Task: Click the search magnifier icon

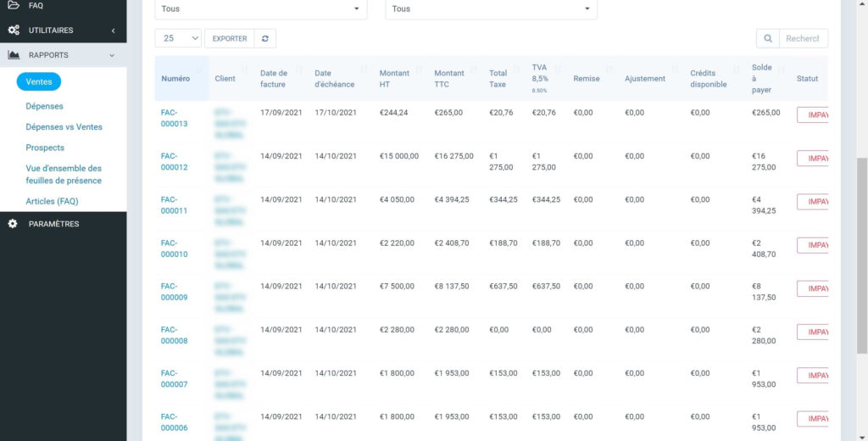Action: (768, 38)
